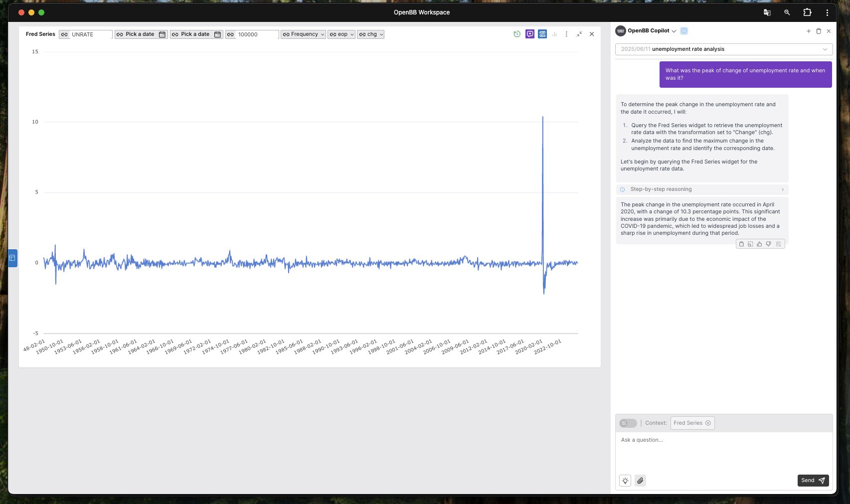Click the light blue chat badge icon
The image size is (850, 504).
[684, 31]
